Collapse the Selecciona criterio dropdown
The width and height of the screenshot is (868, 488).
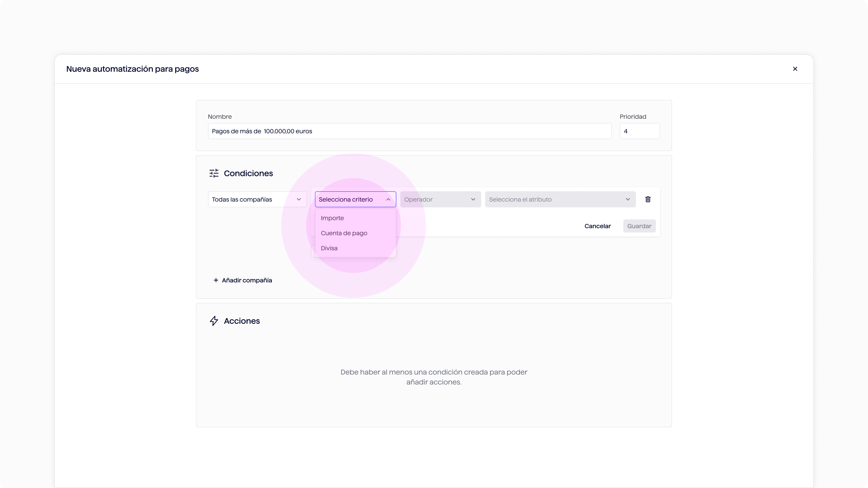[x=355, y=199]
